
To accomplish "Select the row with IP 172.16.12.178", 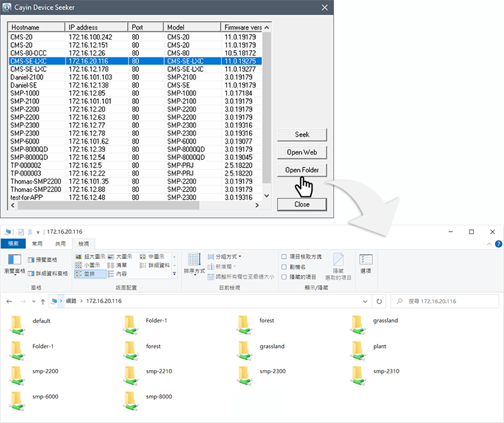I will coord(135,69).
